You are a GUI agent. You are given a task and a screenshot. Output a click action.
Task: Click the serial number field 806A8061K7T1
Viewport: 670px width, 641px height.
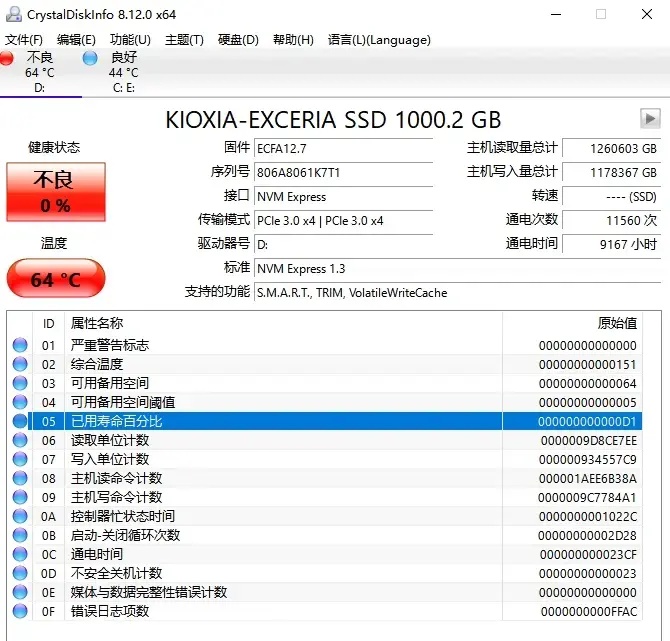[x=344, y=173]
